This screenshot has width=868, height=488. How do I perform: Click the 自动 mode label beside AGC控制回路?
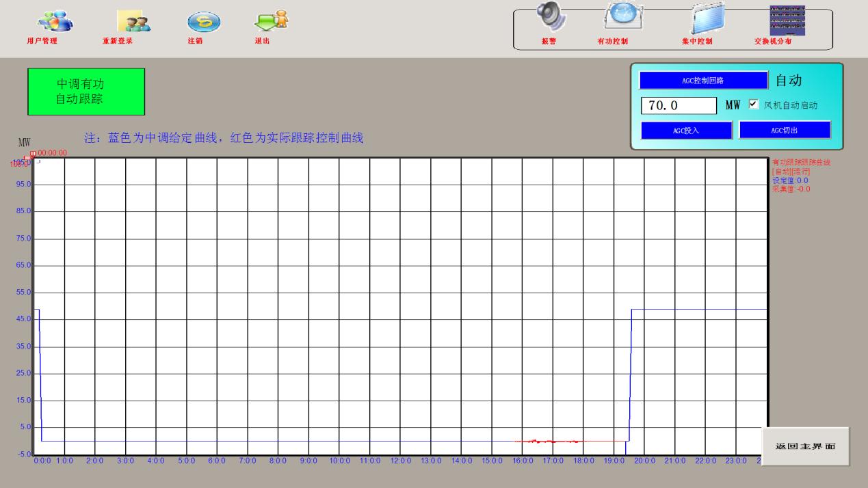[788, 81]
